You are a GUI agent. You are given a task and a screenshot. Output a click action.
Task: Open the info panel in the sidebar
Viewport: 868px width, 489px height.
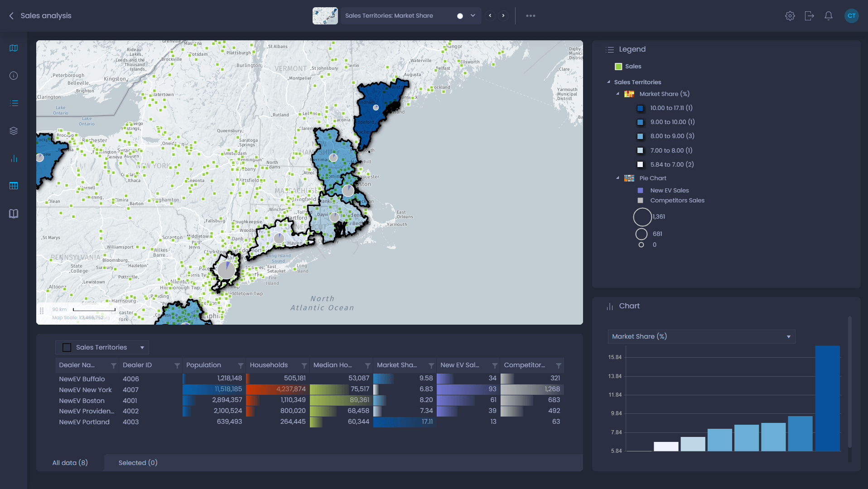point(14,76)
